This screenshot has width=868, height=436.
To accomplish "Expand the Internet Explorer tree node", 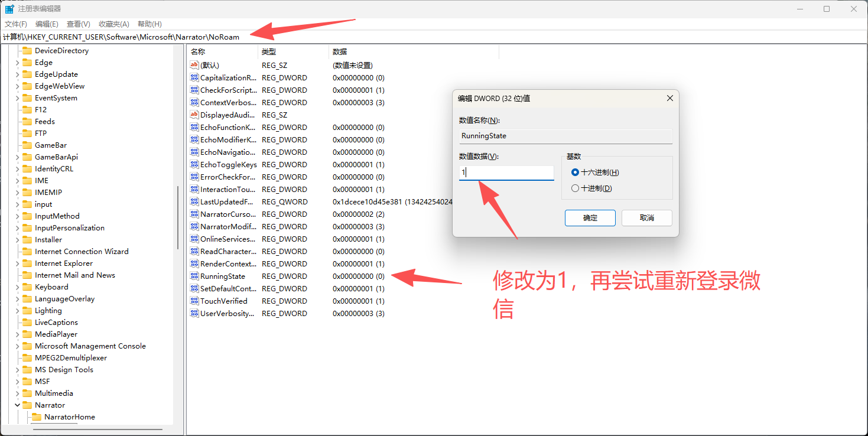I will tap(17, 263).
